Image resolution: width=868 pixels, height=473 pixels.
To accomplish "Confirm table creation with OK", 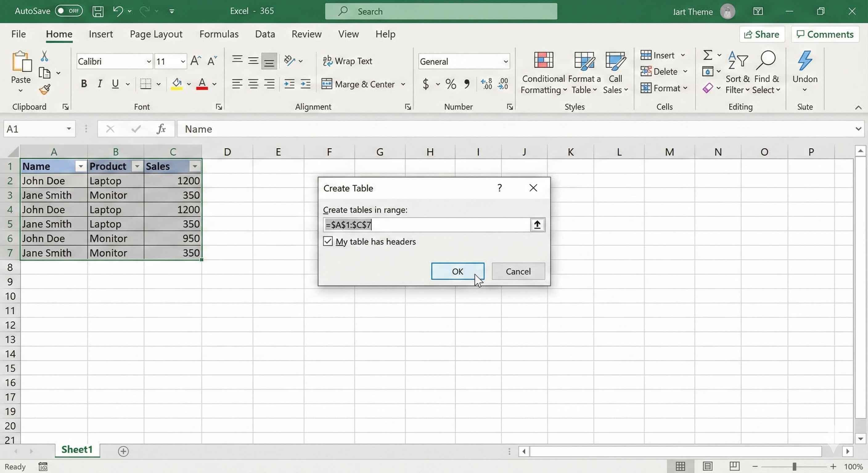I will tap(458, 271).
